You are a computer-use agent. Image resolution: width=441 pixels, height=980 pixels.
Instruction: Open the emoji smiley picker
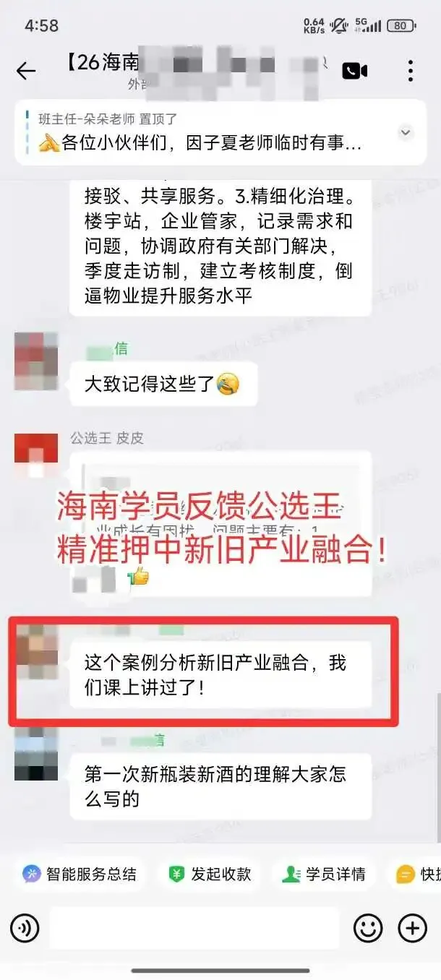click(x=368, y=927)
